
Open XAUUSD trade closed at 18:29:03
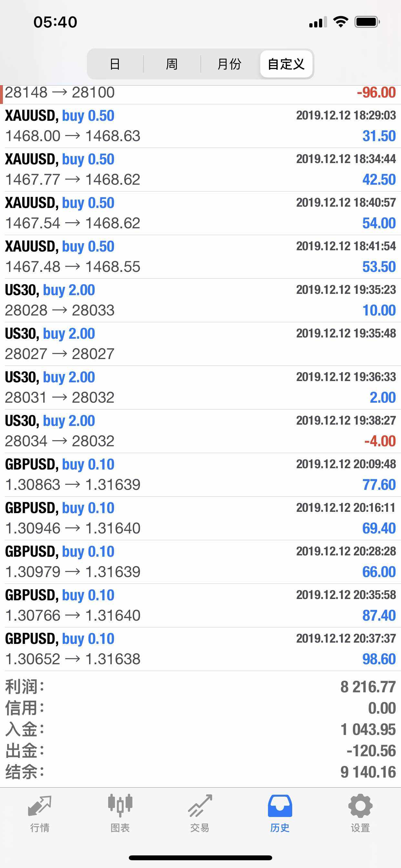pos(200,126)
